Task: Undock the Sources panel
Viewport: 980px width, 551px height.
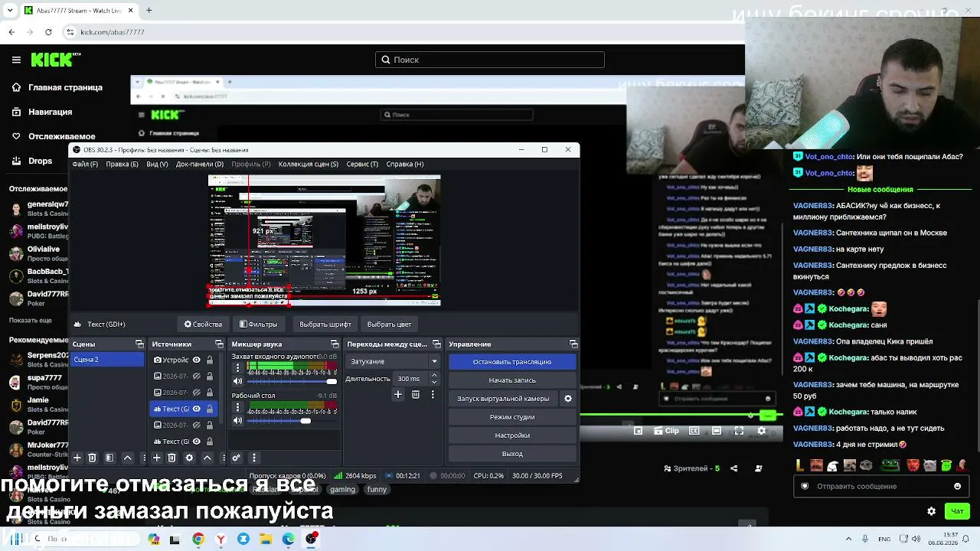Action: pos(219,344)
